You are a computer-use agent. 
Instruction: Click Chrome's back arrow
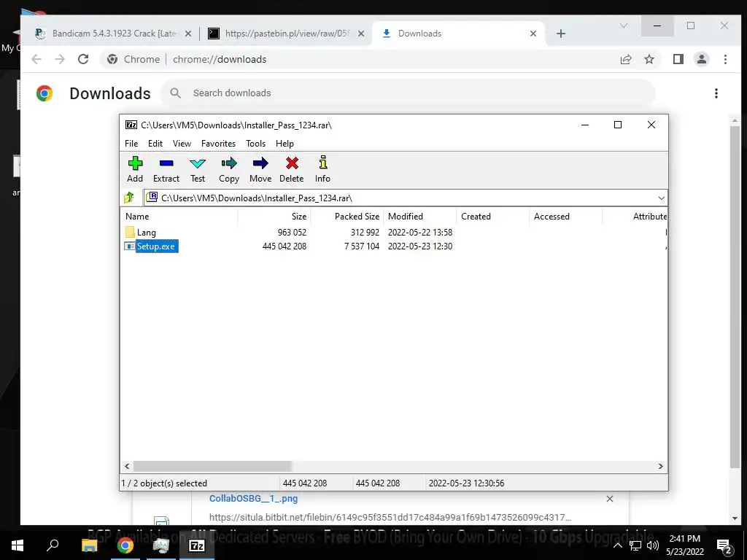36,59
